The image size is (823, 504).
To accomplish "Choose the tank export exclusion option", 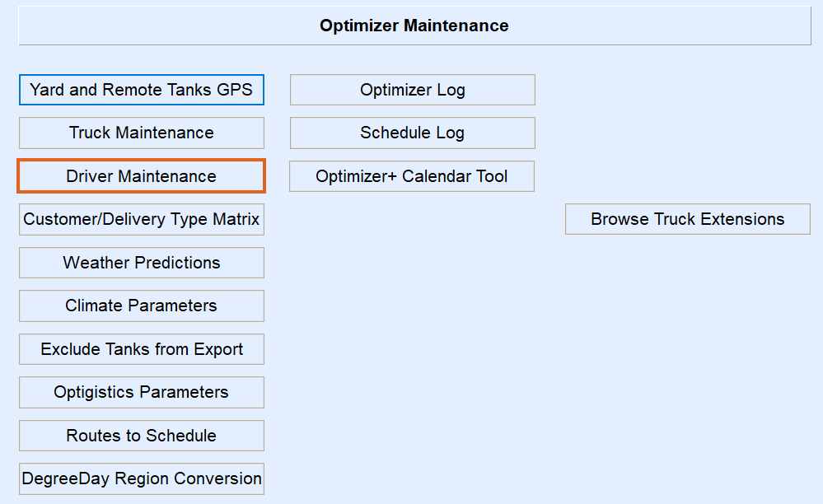I will [142, 349].
